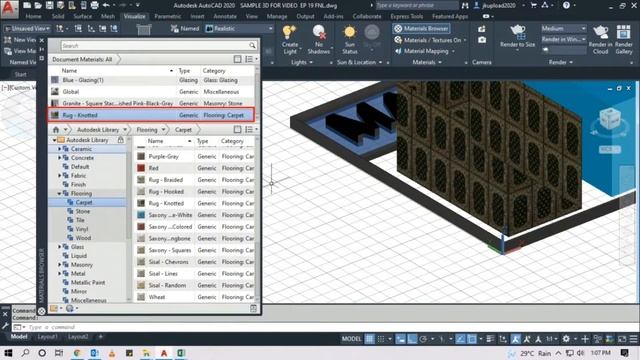Switch to the Annotate ribbon tab
Image resolution: width=640 pixels, height=360 pixels.
[x=225, y=16]
